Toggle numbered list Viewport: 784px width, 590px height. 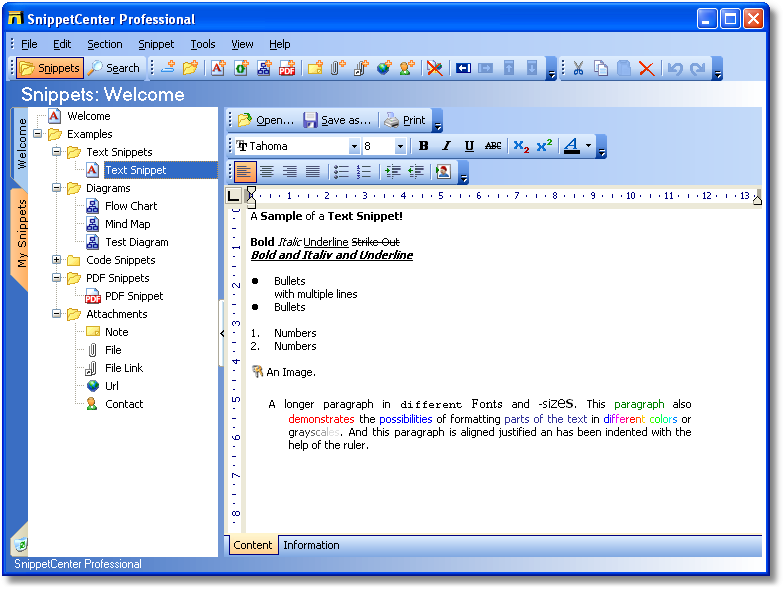[364, 172]
